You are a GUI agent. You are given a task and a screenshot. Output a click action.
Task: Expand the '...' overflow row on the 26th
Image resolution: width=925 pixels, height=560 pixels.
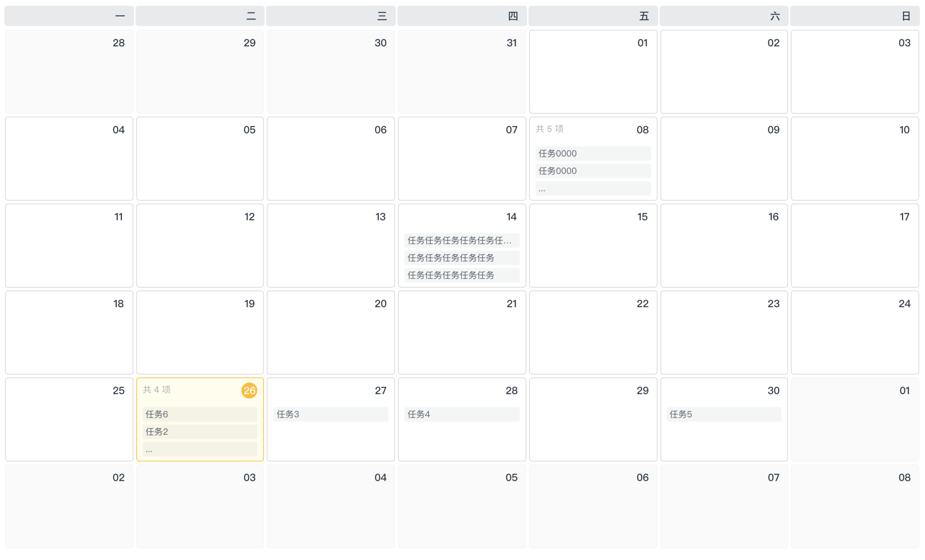click(199, 449)
